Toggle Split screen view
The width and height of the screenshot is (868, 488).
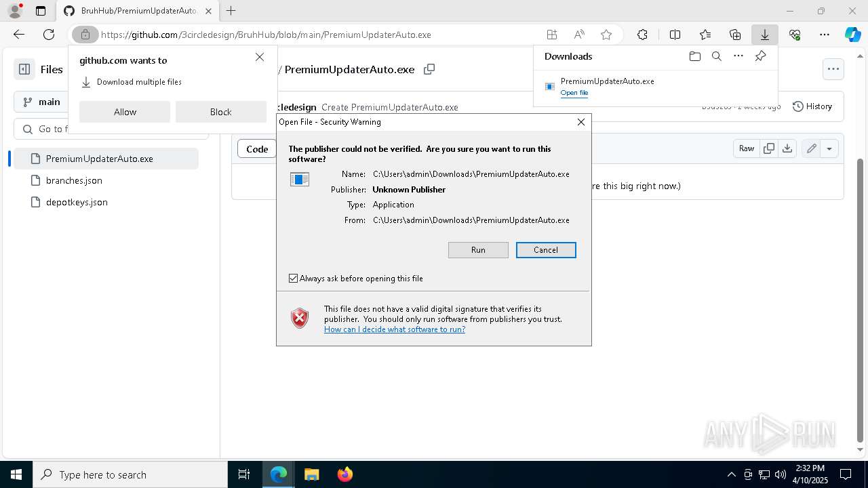pyautogui.click(x=675, y=35)
